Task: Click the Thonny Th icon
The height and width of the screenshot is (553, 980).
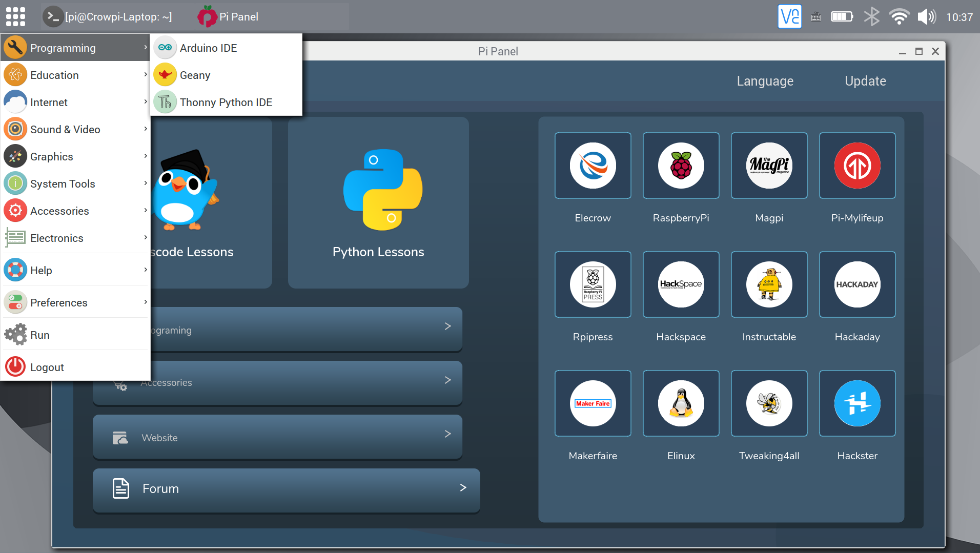Action: [x=165, y=102]
